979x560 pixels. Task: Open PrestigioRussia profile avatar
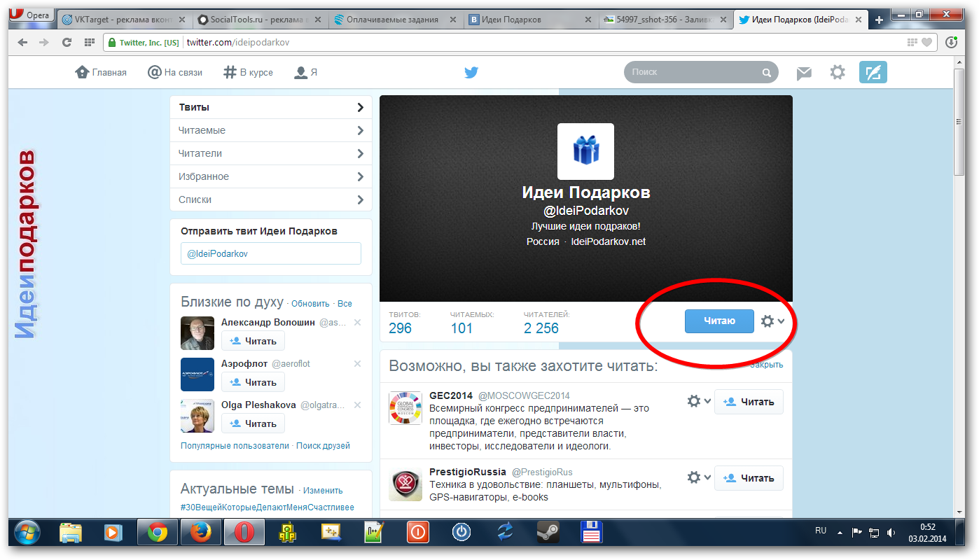[x=405, y=484]
